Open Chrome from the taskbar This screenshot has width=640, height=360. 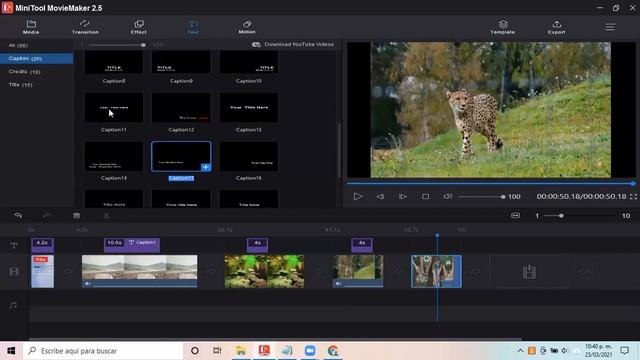tap(333, 351)
